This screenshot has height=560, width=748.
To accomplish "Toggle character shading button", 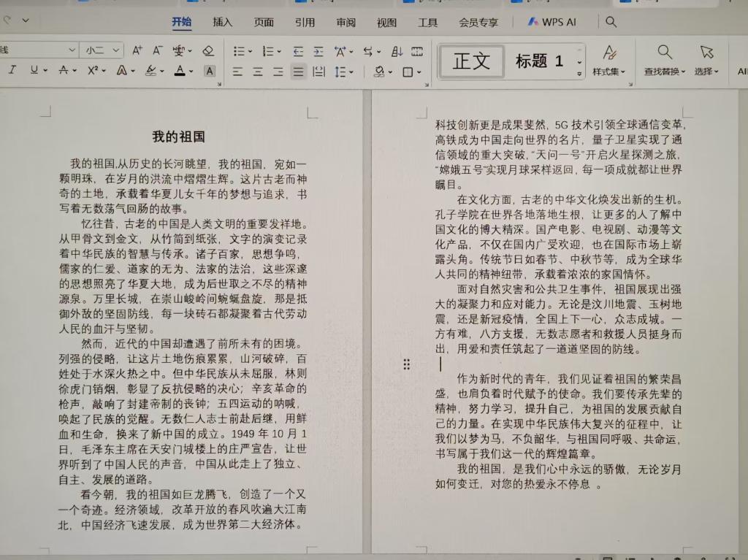I will (210, 71).
